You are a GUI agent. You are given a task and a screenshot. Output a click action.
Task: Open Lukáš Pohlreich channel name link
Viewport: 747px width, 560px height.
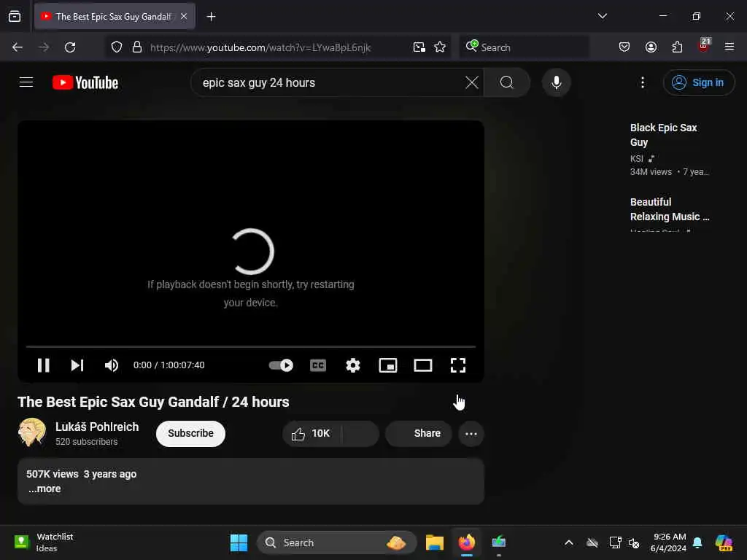(x=97, y=427)
